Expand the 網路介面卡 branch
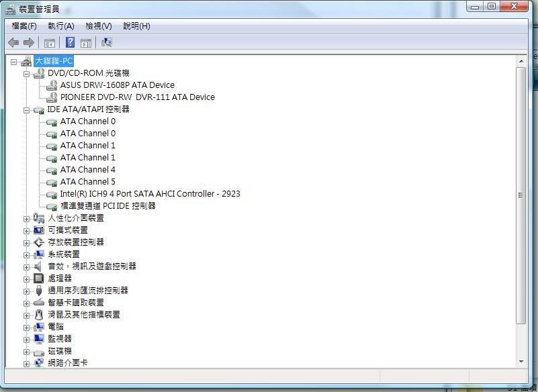Screen dimensions: 538x392 tap(26, 364)
